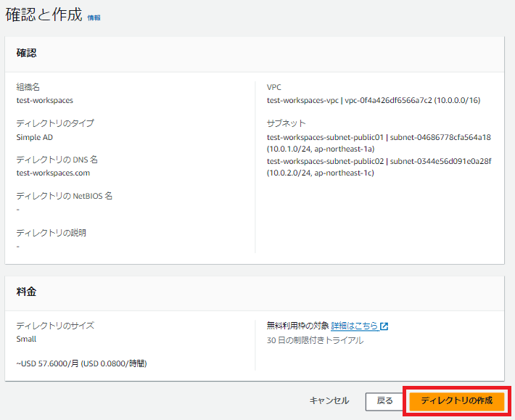Click the 戻る button

click(x=384, y=401)
